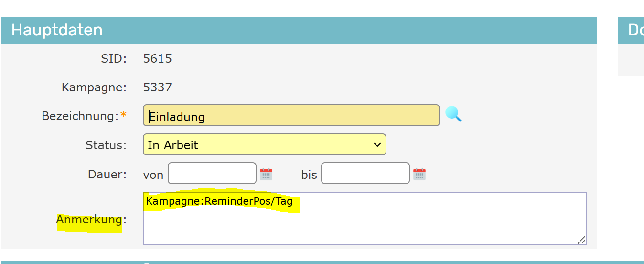The width and height of the screenshot is (644, 264).
Task: Click into the "von" date input
Action: pyautogui.click(x=212, y=173)
